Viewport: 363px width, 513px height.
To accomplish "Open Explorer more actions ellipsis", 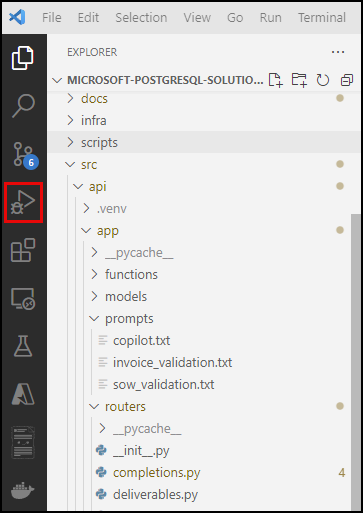I will click(338, 52).
